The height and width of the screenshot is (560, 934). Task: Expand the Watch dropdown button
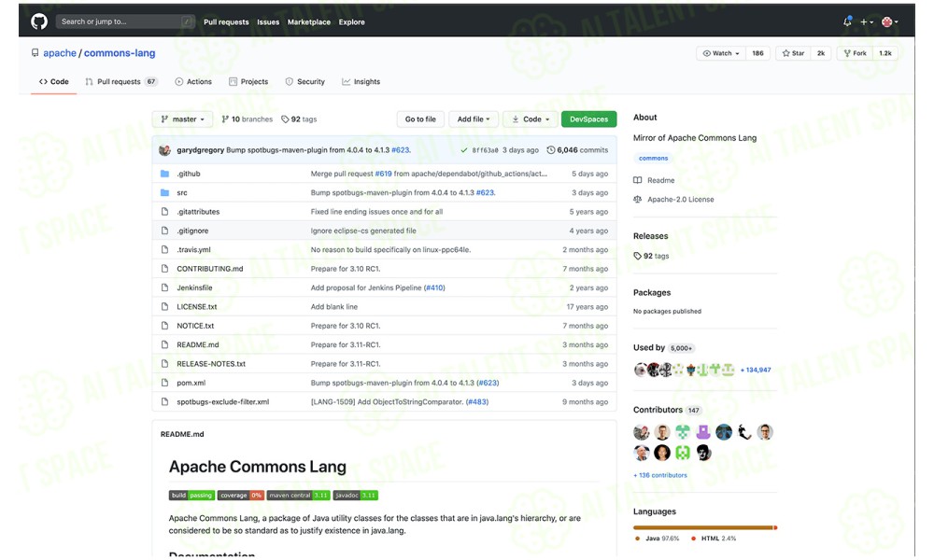click(721, 53)
